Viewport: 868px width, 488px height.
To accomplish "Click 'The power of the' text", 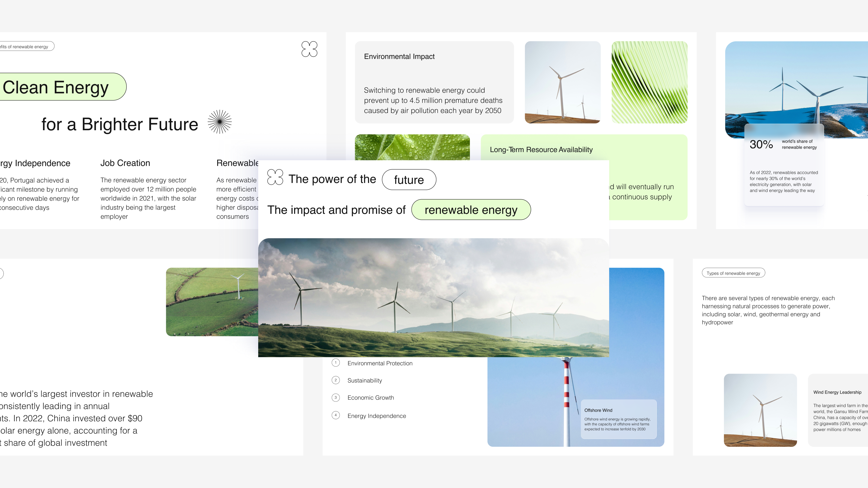I will 332,179.
